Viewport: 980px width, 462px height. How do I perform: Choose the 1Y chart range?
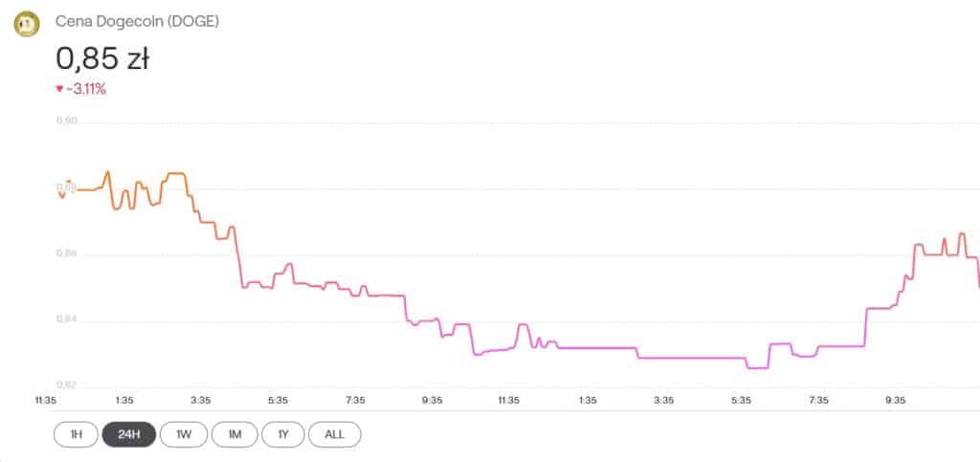coord(283,434)
